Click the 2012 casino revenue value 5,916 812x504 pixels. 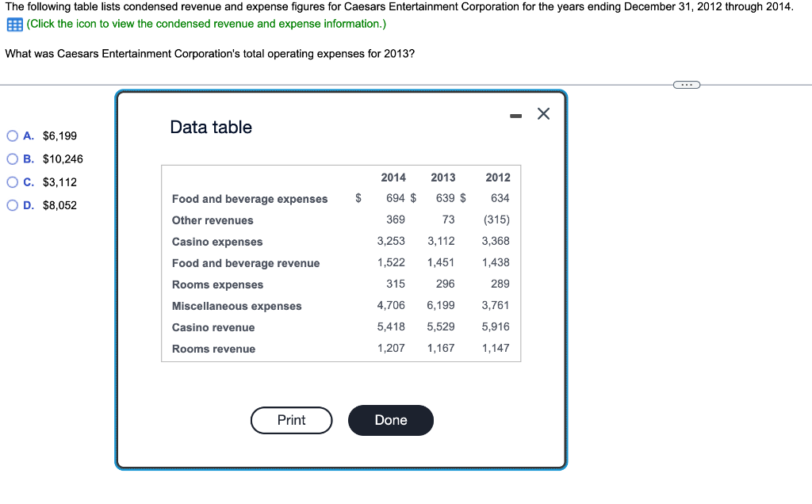496,326
